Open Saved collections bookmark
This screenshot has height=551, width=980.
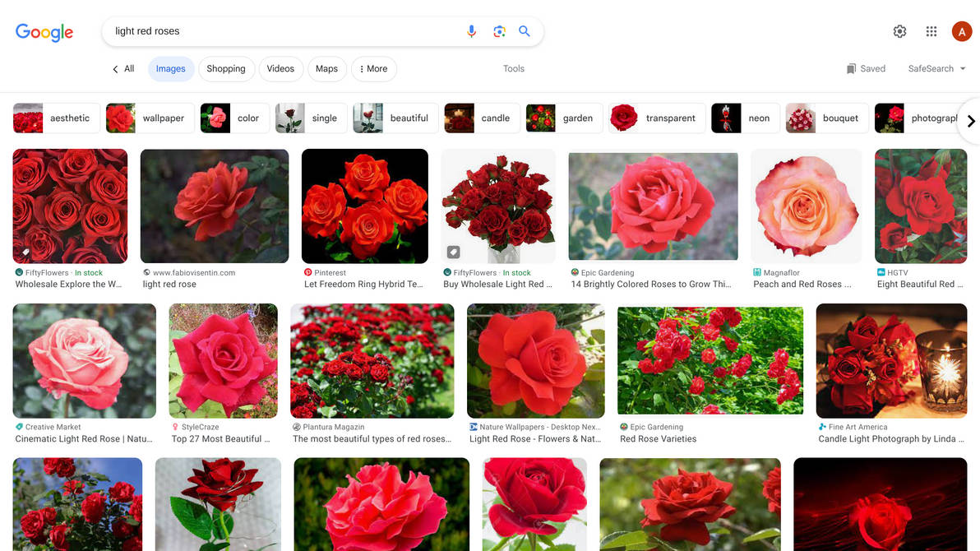click(x=866, y=69)
